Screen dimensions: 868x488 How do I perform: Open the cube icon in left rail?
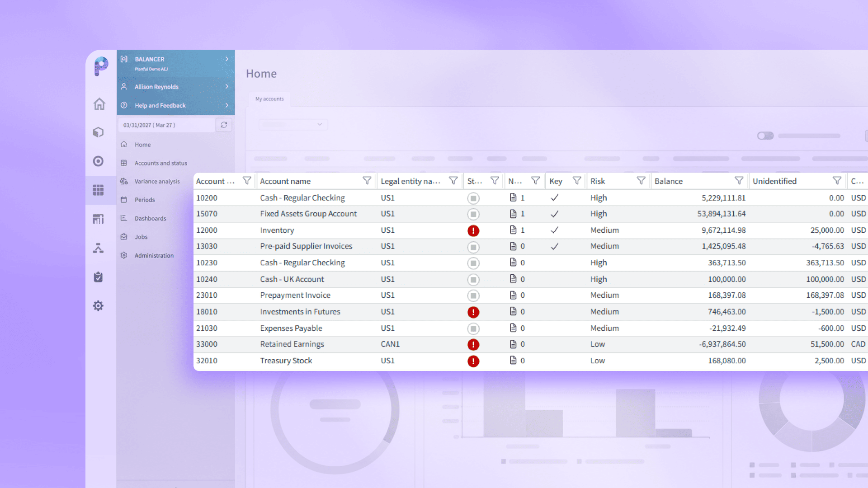click(x=98, y=132)
